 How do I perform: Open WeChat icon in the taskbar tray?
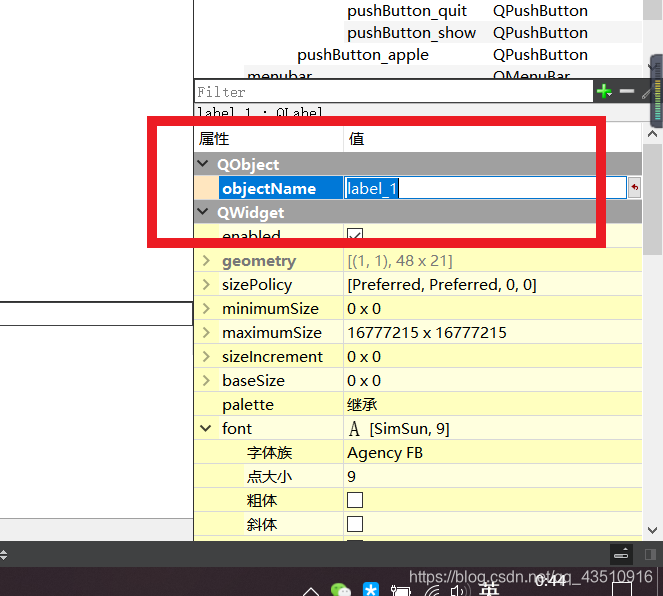[x=340, y=589]
